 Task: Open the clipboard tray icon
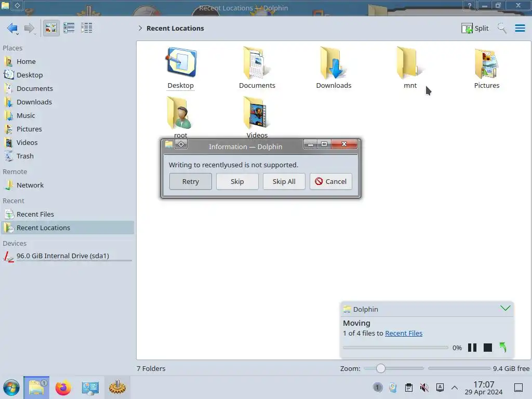tap(409, 388)
